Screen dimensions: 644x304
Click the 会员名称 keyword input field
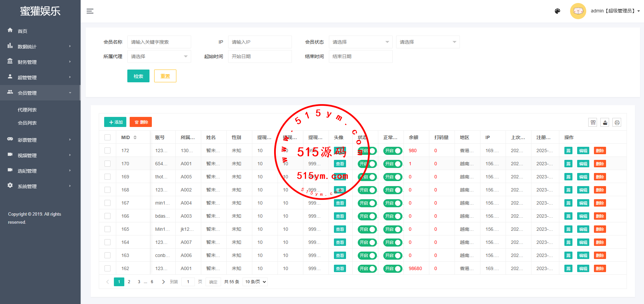(x=159, y=42)
